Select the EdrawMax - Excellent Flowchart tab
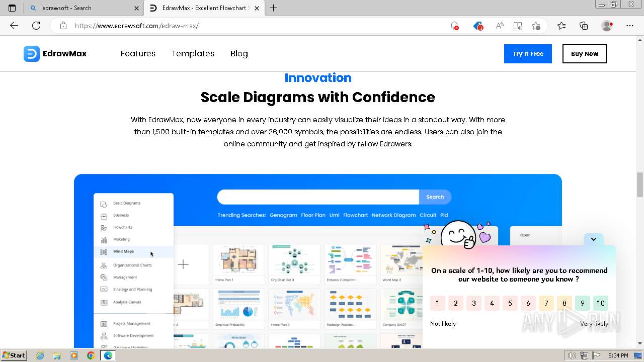644x362 pixels. [204, 8]
